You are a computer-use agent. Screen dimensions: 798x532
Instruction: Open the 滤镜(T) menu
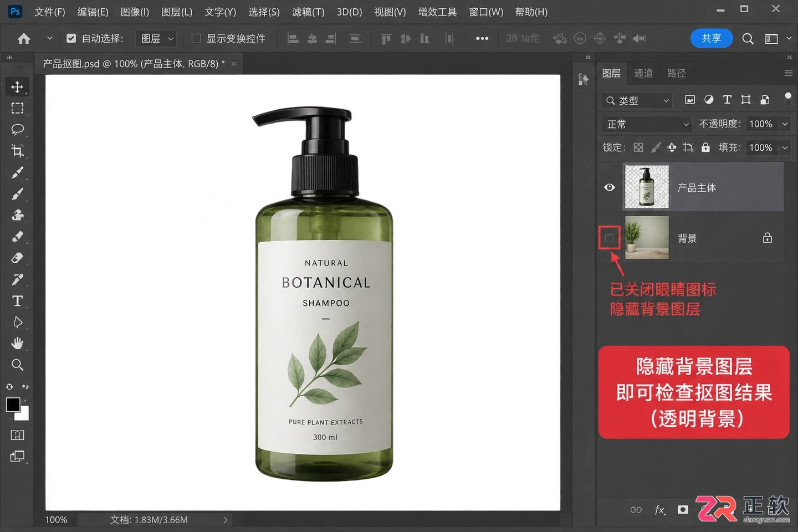click(x=308, y=12)
